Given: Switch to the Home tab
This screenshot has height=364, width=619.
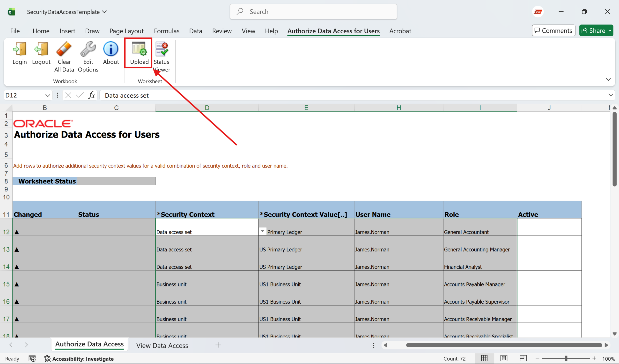Looking at the screenshot, I should 41,31.
